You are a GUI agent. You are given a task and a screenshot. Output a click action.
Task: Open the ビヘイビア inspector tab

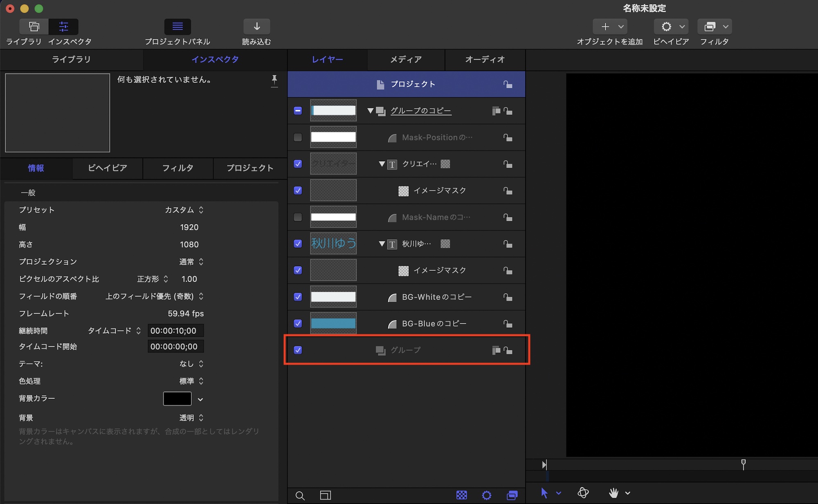107,168
